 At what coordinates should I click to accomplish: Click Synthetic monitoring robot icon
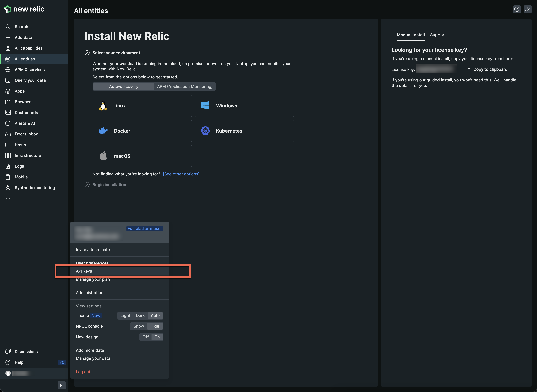[8, 188]
